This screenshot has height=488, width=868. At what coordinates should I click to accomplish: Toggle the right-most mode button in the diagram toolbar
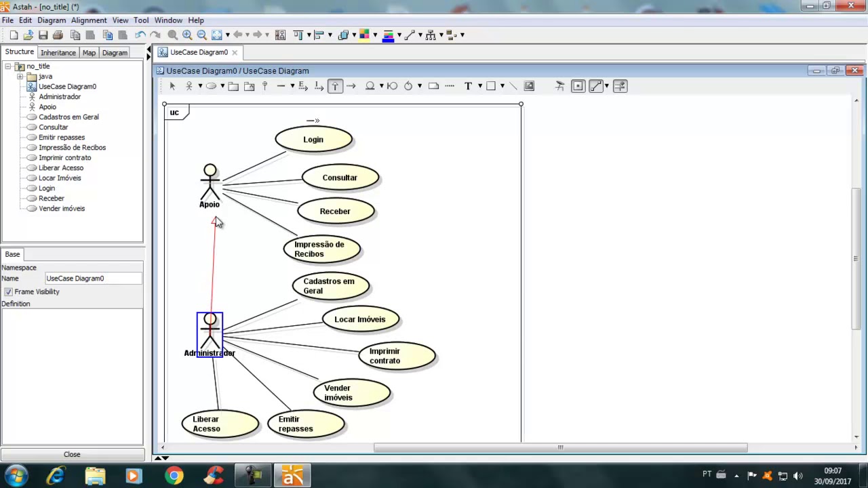click(x=620, y=86)
